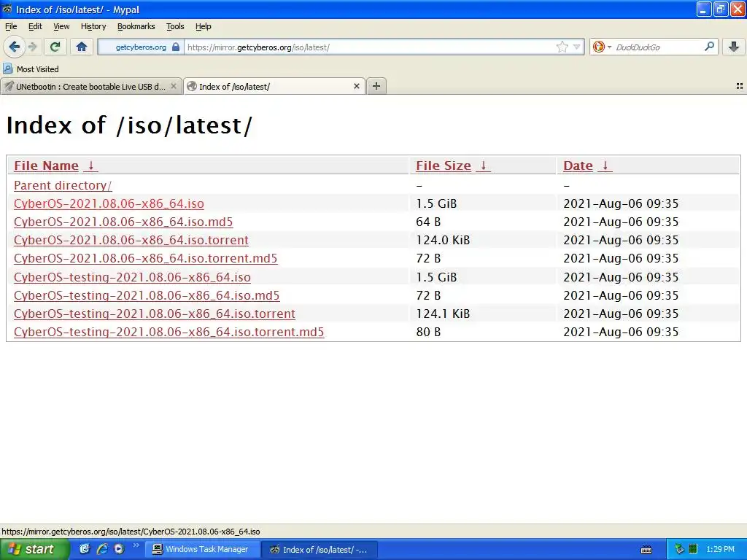
Task: Click the search magnifier icon
Action: 709,47
